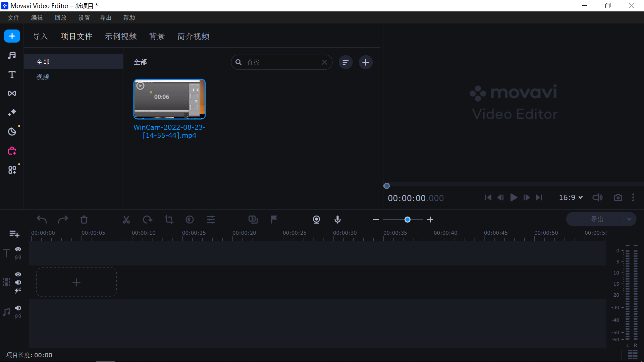Screen dimensions: 644x362
Task: Open the preview more-options three dots
Action: click(x=633, y=198)
